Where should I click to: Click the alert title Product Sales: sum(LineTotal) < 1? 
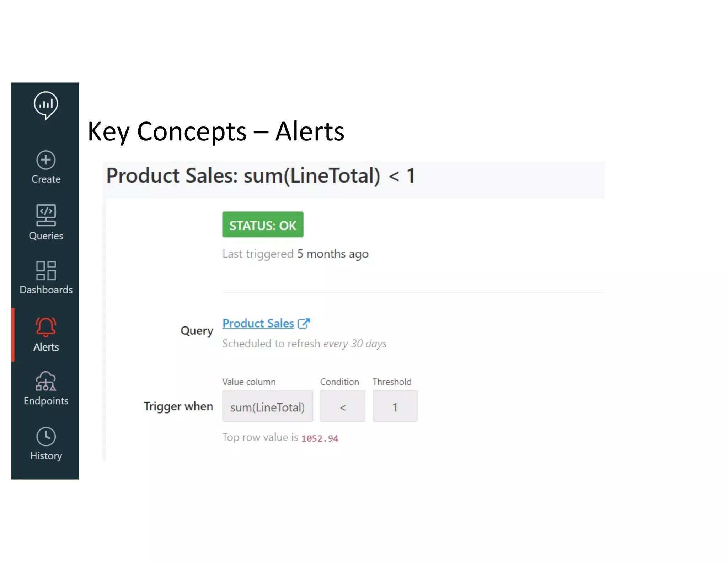pos(261,176)
